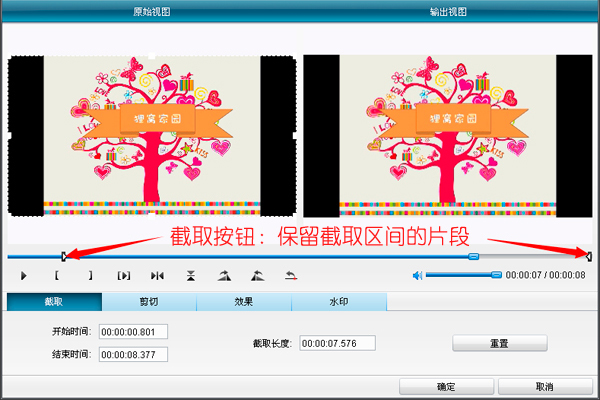Click the 00:00:07 / 00:00:08 time readout

point(545,275)
